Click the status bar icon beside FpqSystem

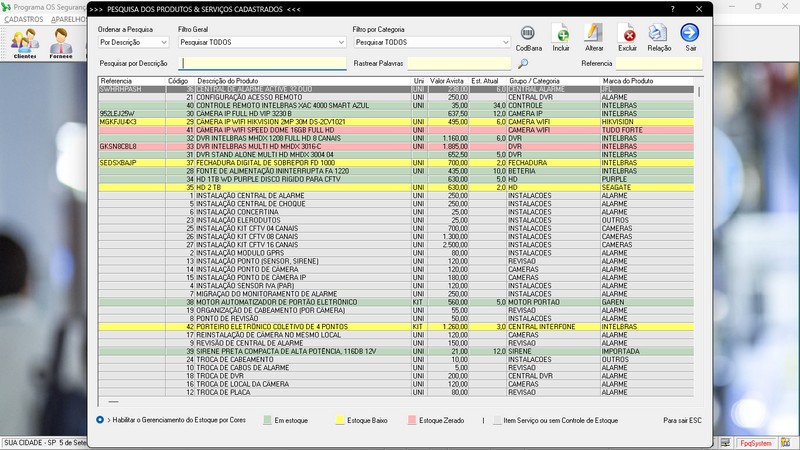click(786, 443)
